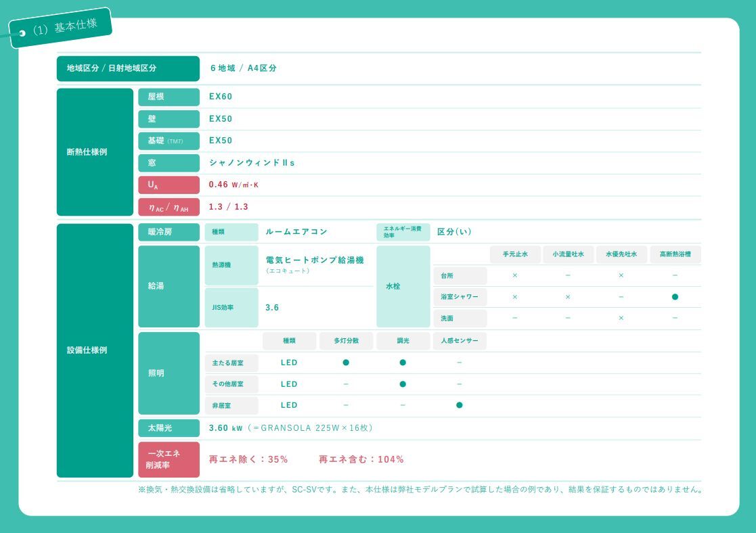Click the value 6地域 / A4区分
Viewport: 756px width, 533px height.
pos(243,68)
